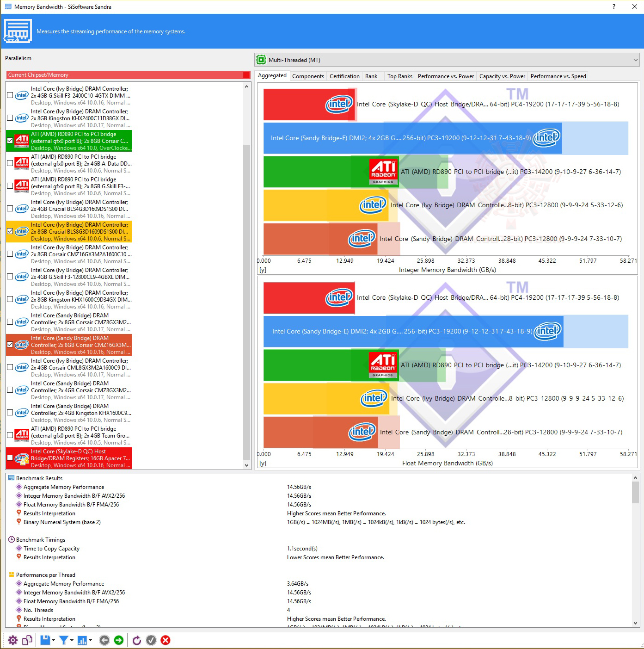Click the down arrow of the chipset list scrollbar
644x649 pixels.
pos(246,465)
